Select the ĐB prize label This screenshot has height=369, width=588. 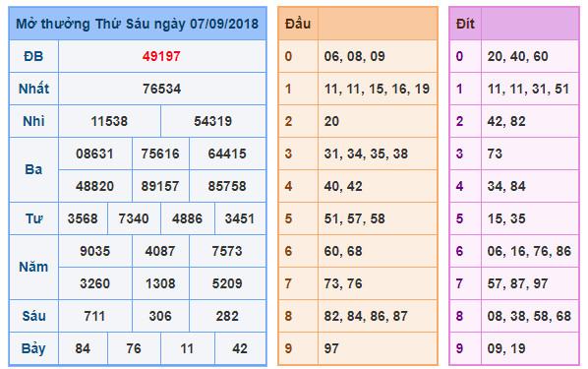pyautogui.click(x=33, y=56)
